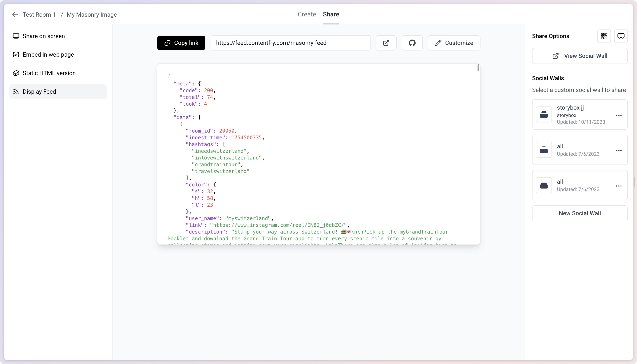Viewport: 637px width, 364px height.
Task: Click the Customize button
Action: point(454,43)
